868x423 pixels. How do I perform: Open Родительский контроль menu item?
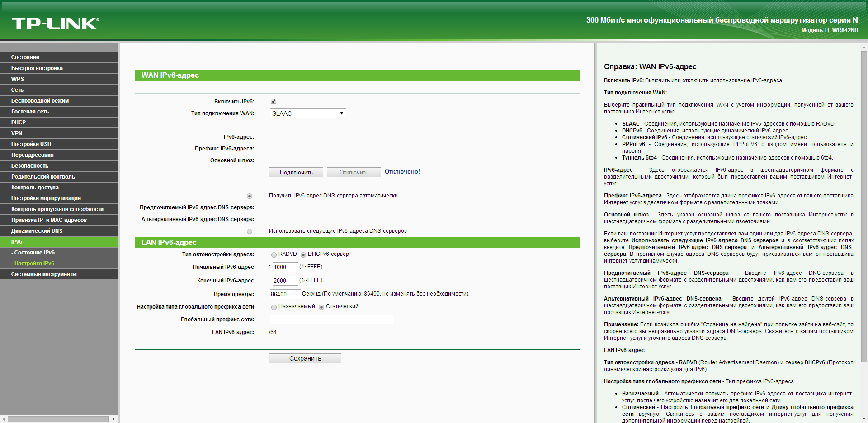pyautogui.click(x=59, y=177)
